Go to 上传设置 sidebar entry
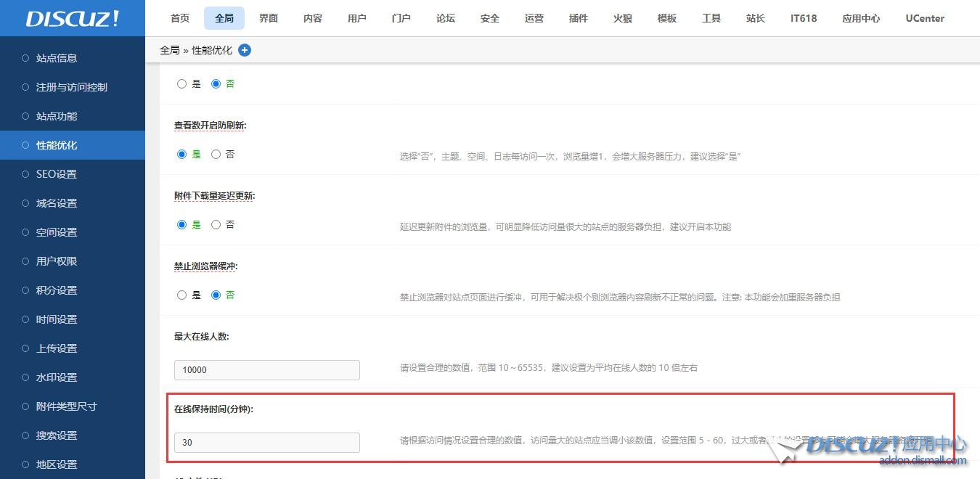This screenshot has width=980, height=479. pyautogui.click(x=57, y=348)
